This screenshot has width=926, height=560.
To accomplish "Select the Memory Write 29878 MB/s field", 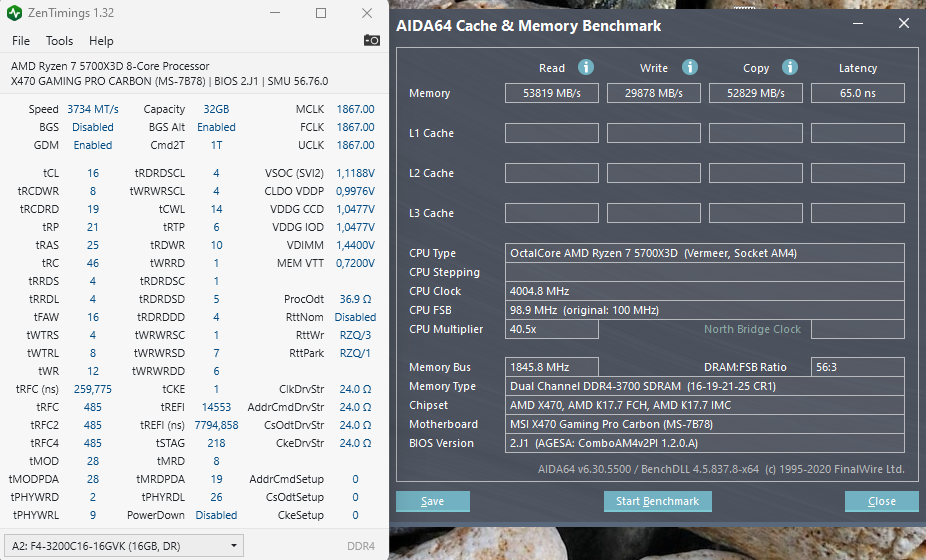I will [654, 93].
